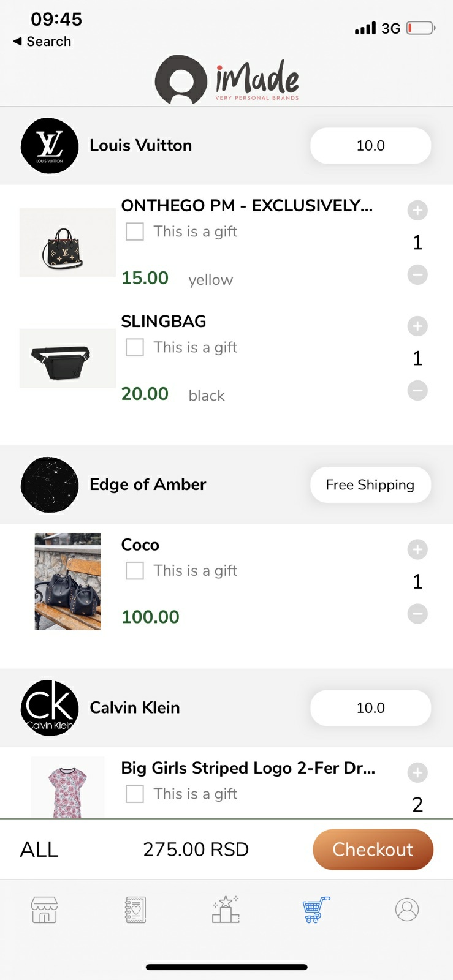Increase Coco bag quantity
The image size is (453, 980).
[417, 549]
